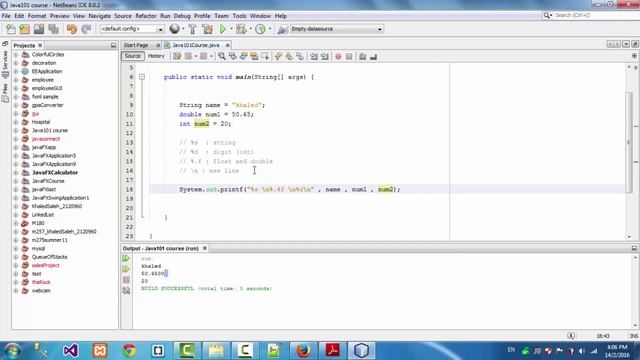Open the File menu
The width and height of the screenshot is (640, 360).
6,16
